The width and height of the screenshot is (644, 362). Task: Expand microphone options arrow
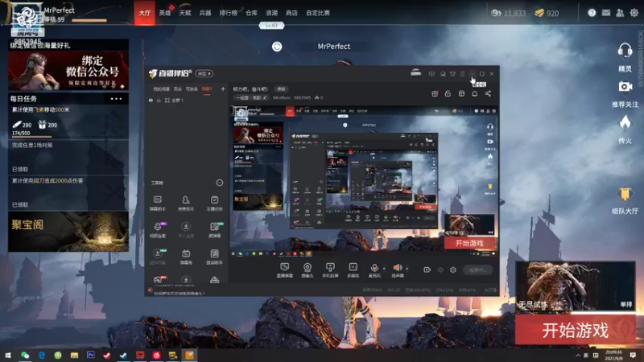coord(384,269)
